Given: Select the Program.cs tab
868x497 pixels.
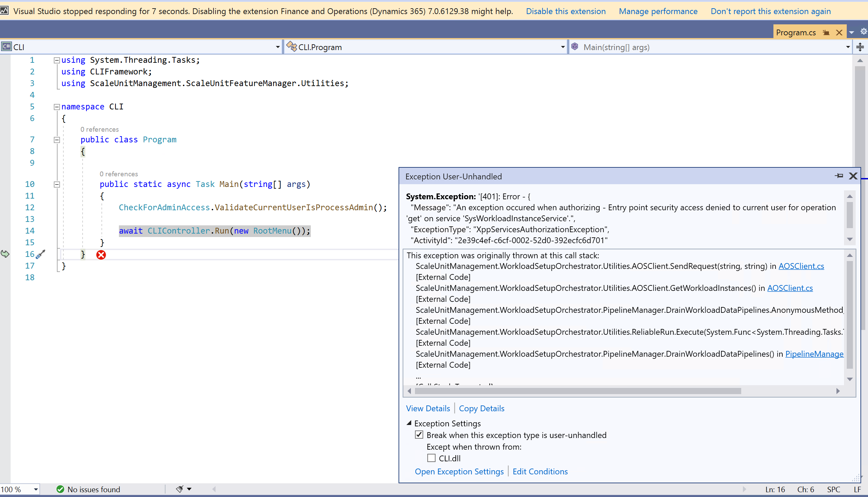Looking at the screenshot, I should [x=796, y=32].
